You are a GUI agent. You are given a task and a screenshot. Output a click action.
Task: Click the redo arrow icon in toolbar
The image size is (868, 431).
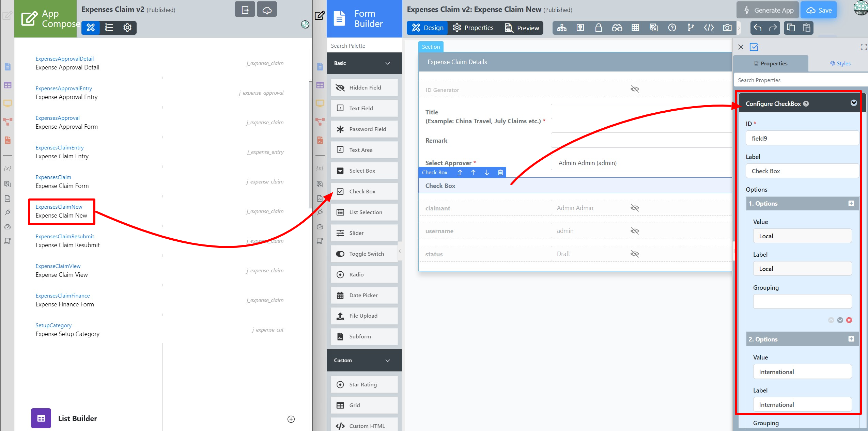[x=773, y=28]
